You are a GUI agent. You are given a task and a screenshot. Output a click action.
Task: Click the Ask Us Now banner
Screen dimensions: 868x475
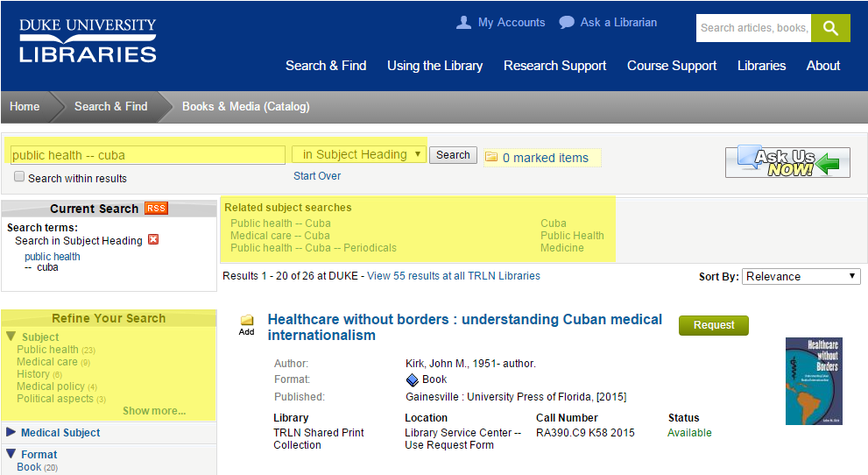[787, 162]
